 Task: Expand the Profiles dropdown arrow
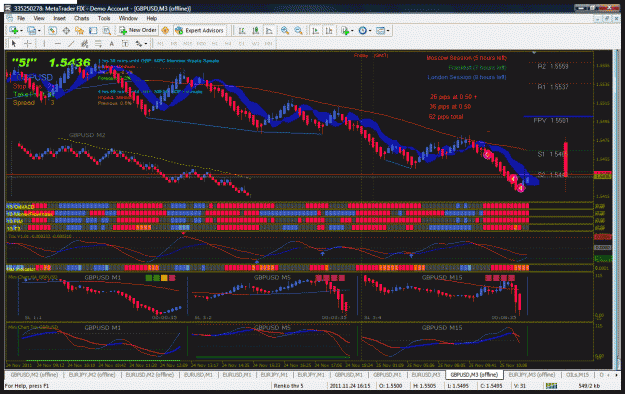click(x=39, y=30)
